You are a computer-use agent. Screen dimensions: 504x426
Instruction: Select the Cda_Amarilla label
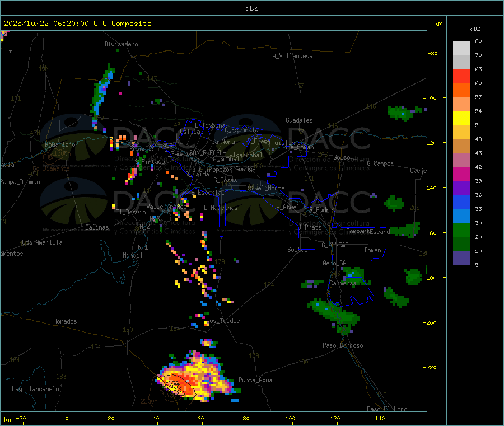[x=42, y=242]
